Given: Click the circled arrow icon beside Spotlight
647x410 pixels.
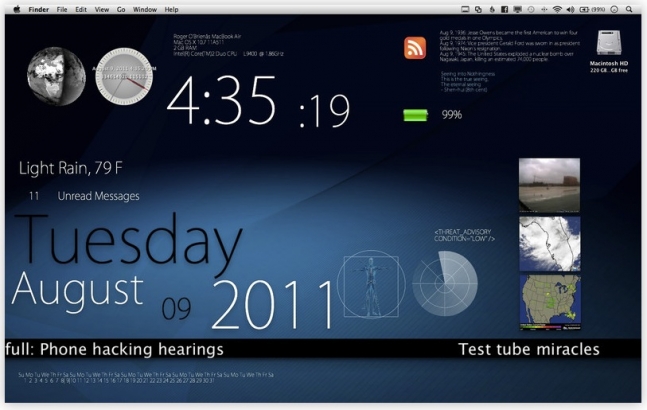Looking at the screenshot, I should (614, 9).
